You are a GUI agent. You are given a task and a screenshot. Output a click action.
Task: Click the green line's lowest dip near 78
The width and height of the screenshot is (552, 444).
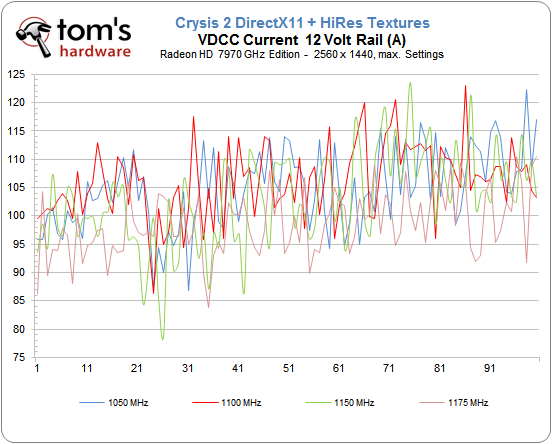[163, 339]
